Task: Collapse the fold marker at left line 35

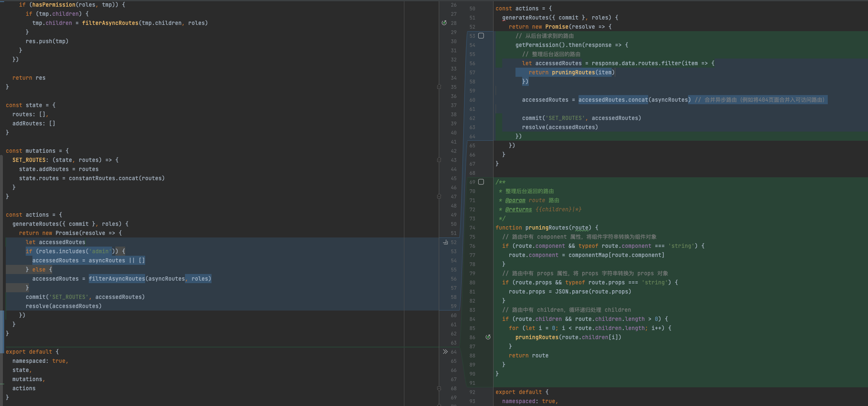Action: (439, 87)
